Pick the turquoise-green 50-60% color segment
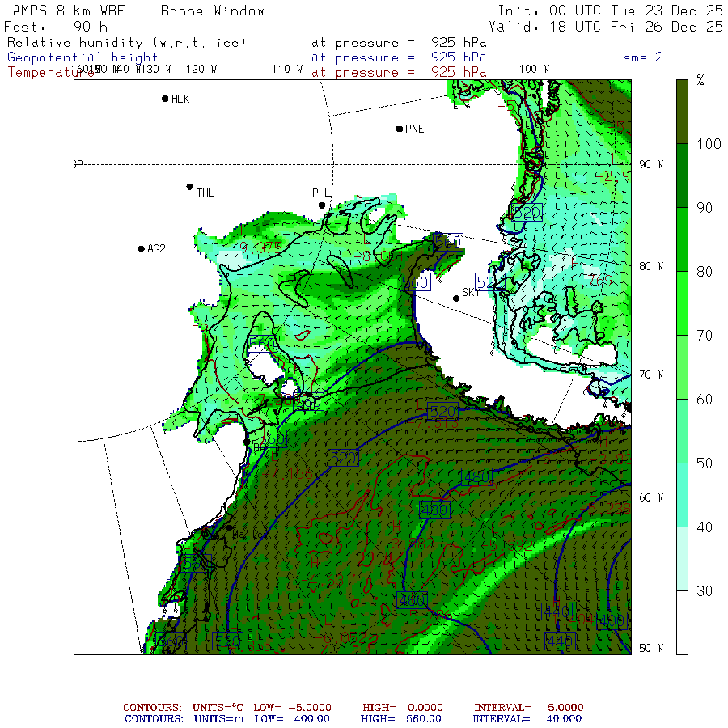 point(682,431)
